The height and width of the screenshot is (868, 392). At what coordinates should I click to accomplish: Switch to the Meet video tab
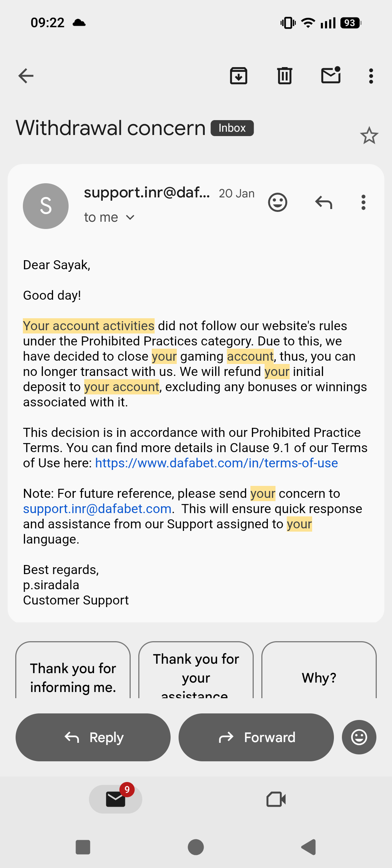[276, 799]
